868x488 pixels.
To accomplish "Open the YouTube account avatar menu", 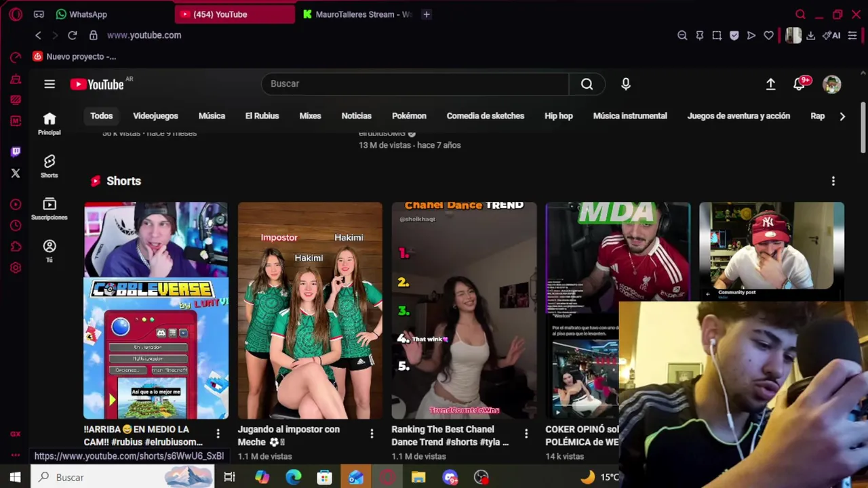I will coord(832,84).
